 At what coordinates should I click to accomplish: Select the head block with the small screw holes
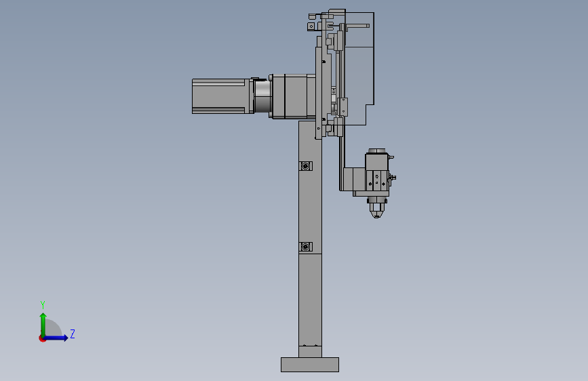[x=378, y=180]
